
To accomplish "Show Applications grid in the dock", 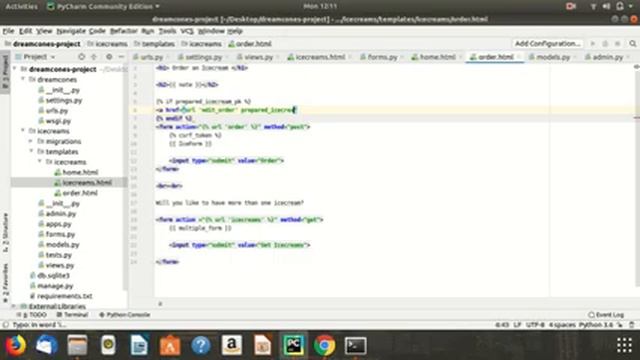I will 624,345.
